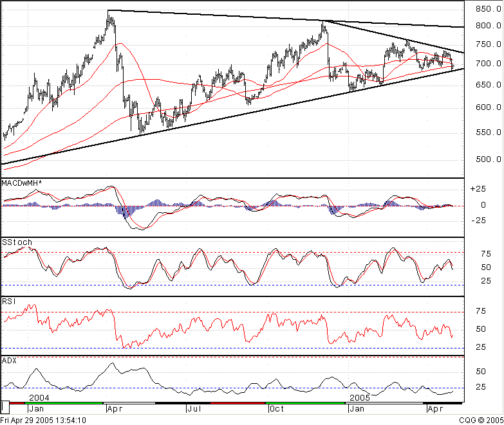Click the Jan marker under 2005
The width and height of the screenshot is (504, 425).
click(356, 408)
